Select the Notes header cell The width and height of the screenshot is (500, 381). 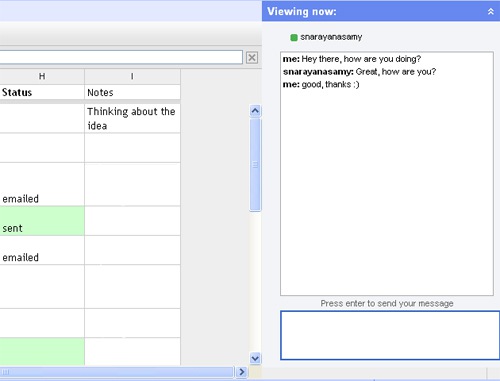[x=132, y=92]
